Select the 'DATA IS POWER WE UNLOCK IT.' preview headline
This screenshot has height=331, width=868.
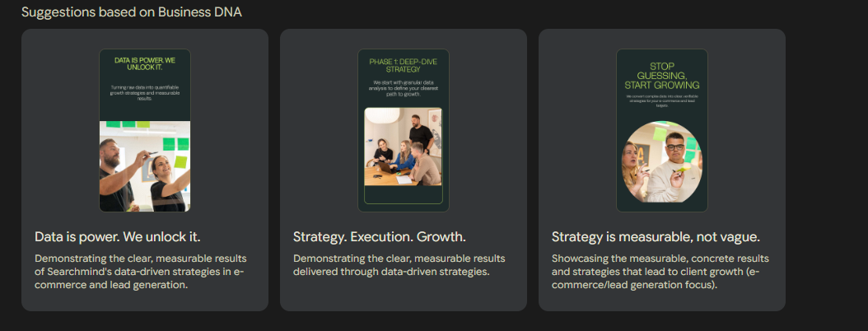(145, 64)
